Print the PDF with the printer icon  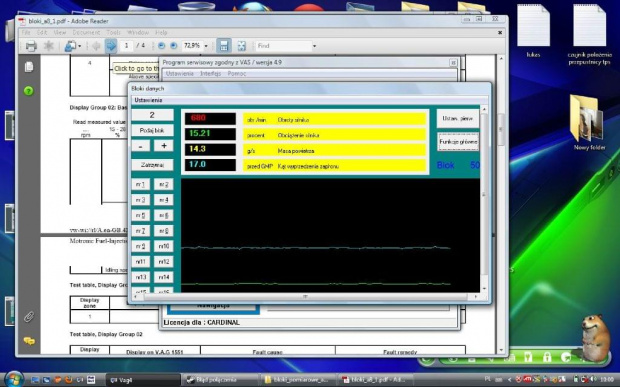tap(31, 46)
